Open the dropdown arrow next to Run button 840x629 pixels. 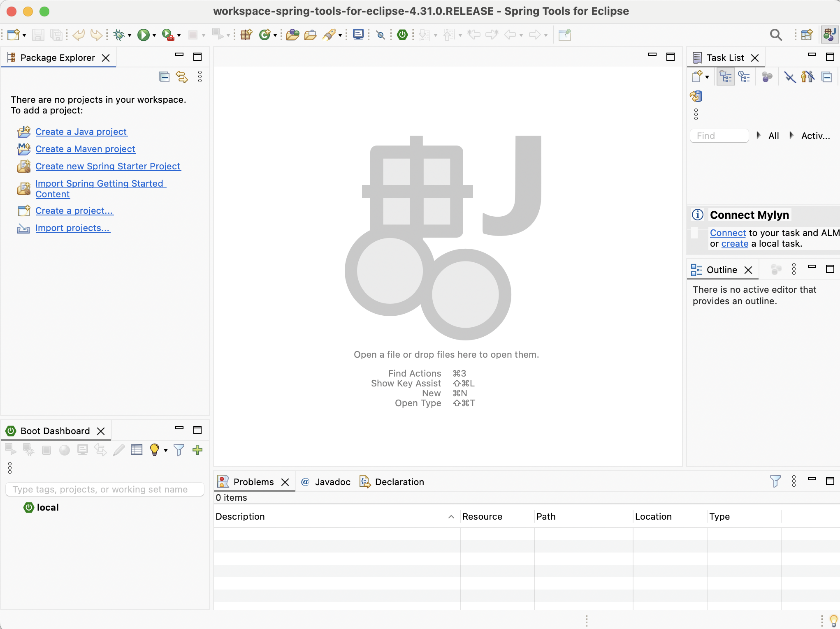click(x=154, y=35)
